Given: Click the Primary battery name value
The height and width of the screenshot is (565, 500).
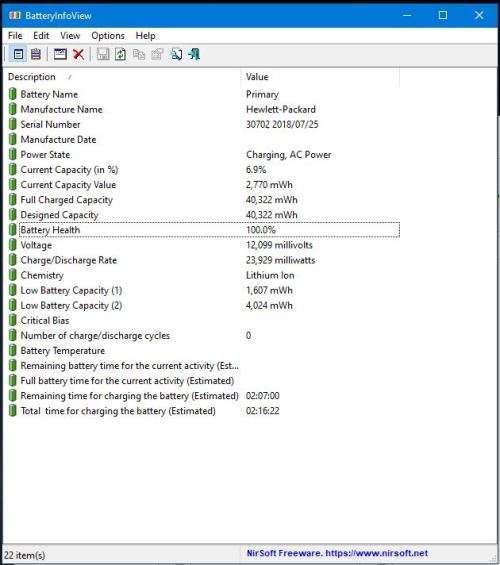Looking at the screenshot, I should click(x=262, y=94).
